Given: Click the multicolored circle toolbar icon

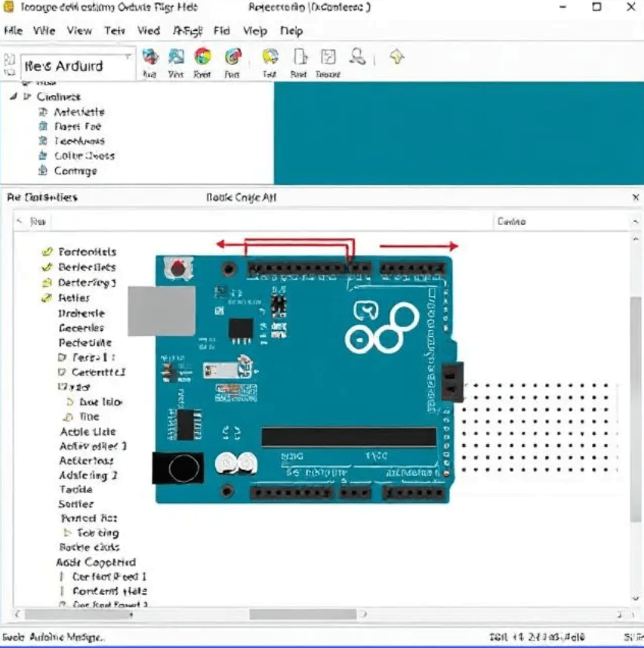Looking at the screenshot, I should (x=202, y=57).
